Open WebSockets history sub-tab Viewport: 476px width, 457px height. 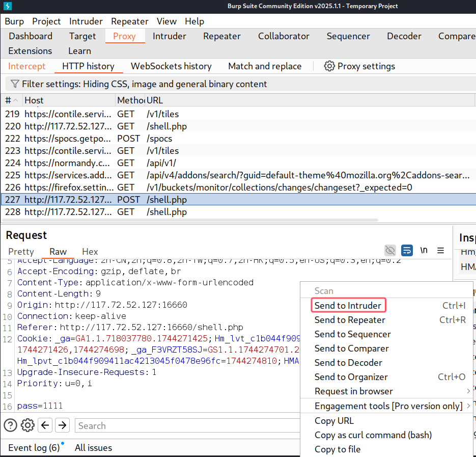[171, 66]
